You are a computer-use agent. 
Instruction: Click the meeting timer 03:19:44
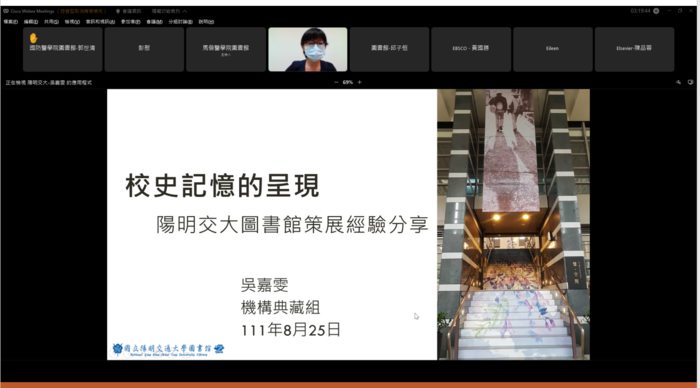[x=640, y=11]
